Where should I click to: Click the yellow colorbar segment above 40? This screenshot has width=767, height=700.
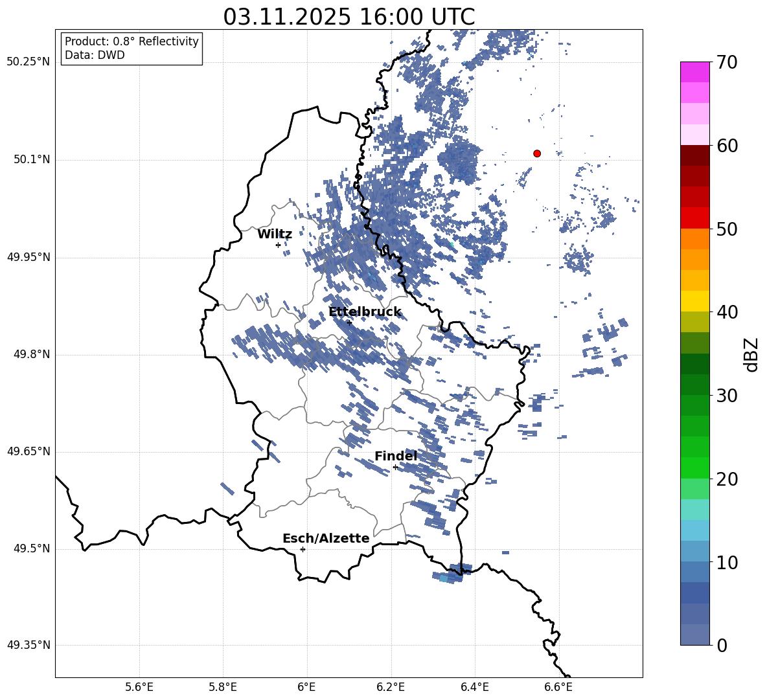tap(695, 301)
